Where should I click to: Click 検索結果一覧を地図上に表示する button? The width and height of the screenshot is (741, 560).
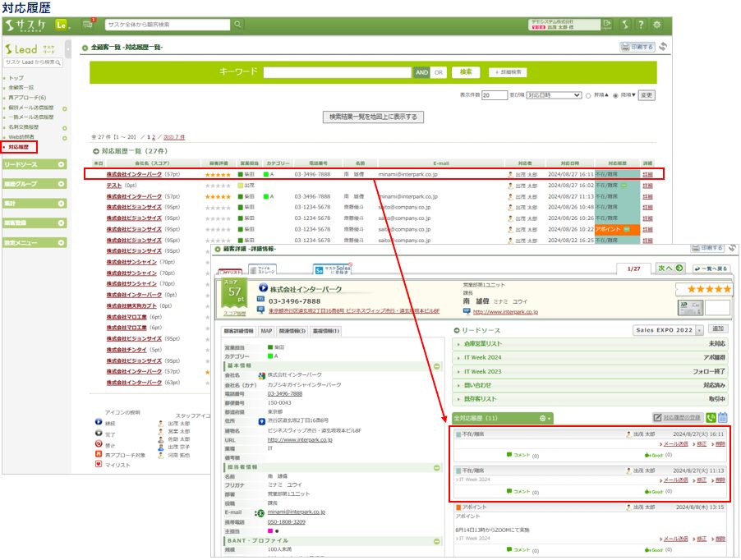(x=374, y=117)
